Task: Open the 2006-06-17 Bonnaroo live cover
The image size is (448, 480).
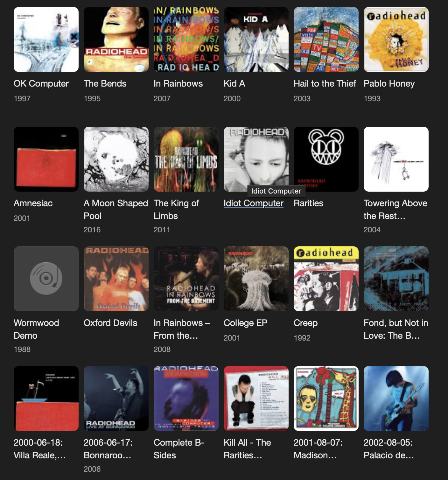Action: coord(116,399)
